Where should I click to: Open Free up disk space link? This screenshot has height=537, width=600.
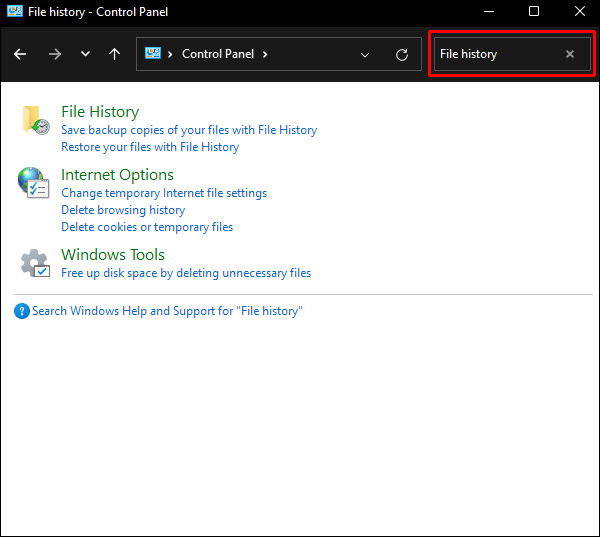186,273
